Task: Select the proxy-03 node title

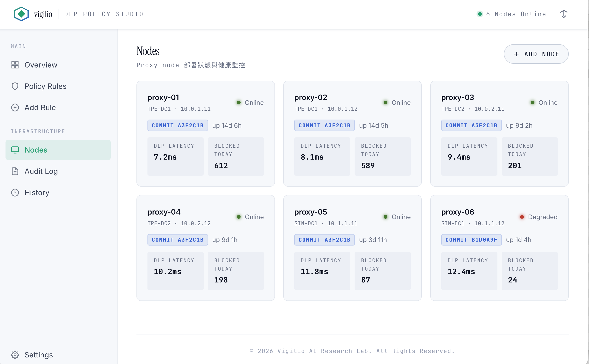Action: coord(458,98)
